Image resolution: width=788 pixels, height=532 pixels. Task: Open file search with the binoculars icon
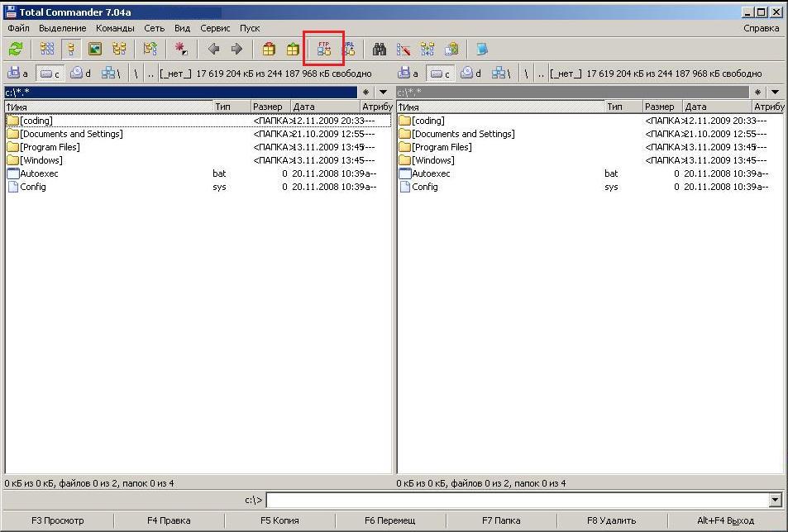click(380, 50)
